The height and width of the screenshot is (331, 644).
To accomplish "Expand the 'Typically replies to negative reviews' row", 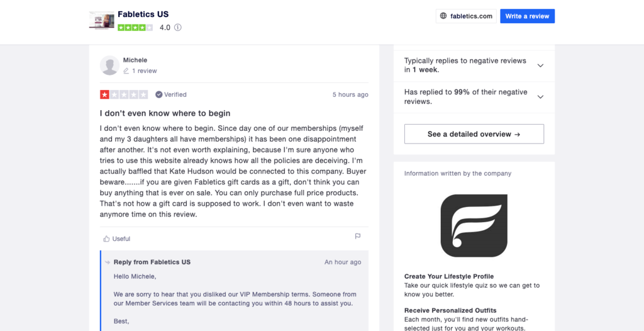I will coord(474,65).
